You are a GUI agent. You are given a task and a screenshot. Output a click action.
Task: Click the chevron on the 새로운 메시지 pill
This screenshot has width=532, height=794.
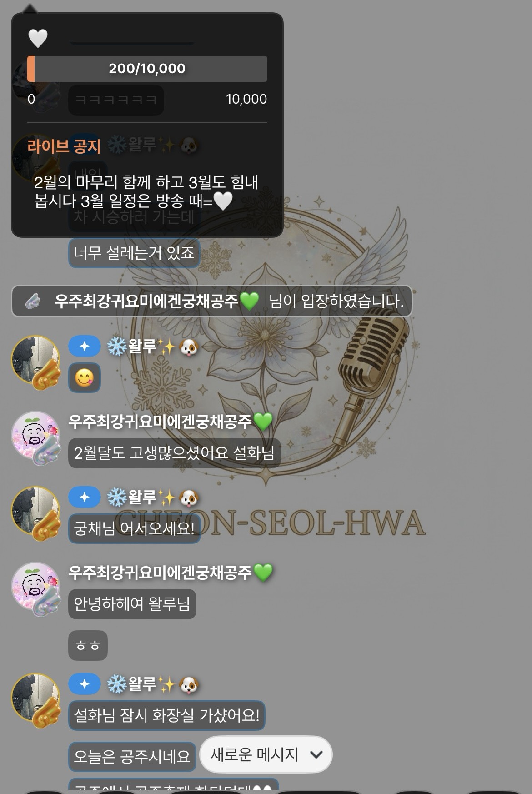click(316, 755)
